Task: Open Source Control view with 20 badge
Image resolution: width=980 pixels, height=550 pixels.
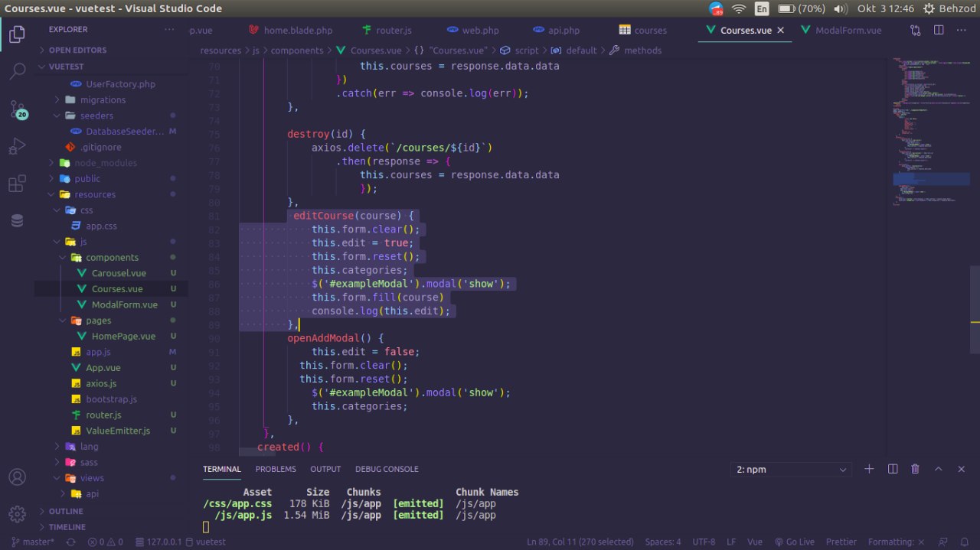Action: click(17, 109)
